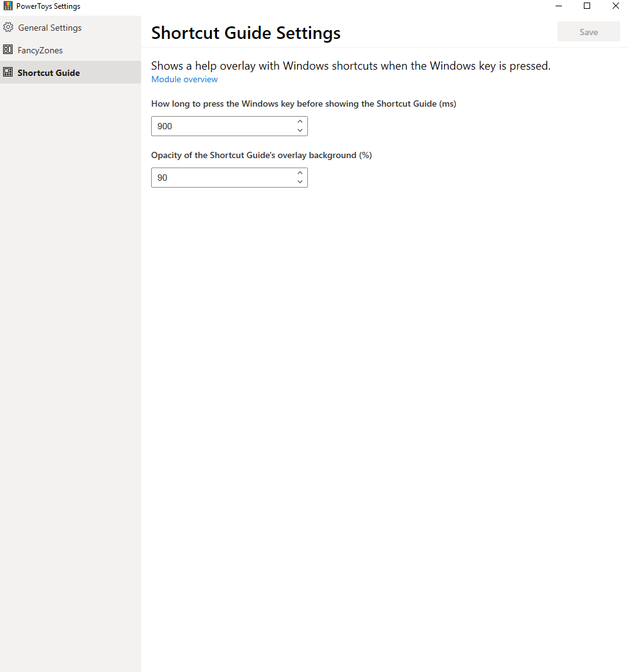Maximize the PowerToys Settings window

point(587,6)
